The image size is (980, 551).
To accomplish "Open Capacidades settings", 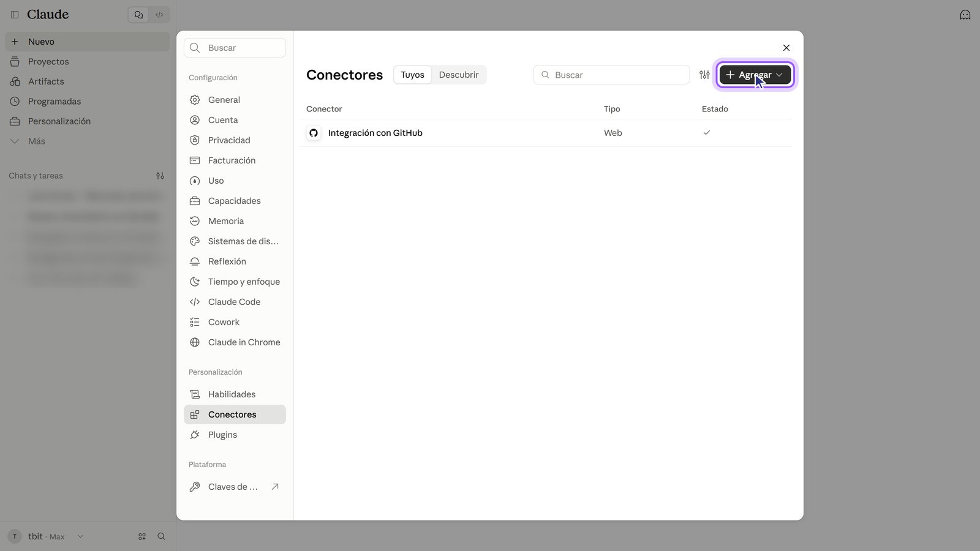I will pos(235,201).
